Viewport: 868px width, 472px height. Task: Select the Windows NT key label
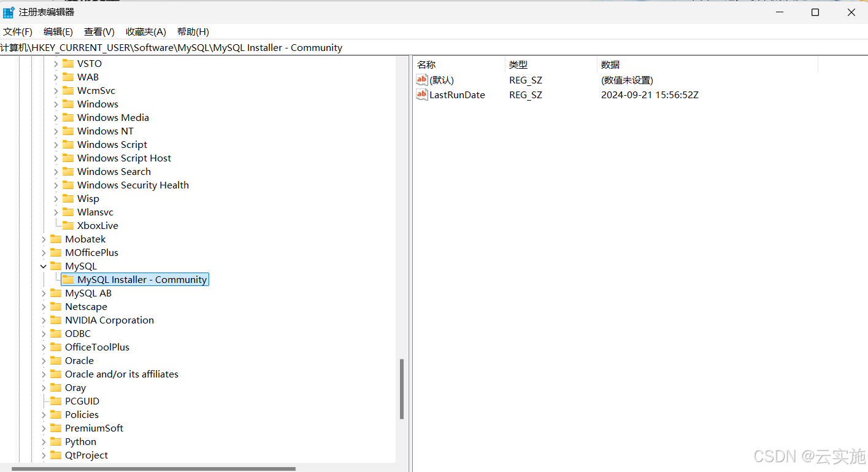[105, 131]
